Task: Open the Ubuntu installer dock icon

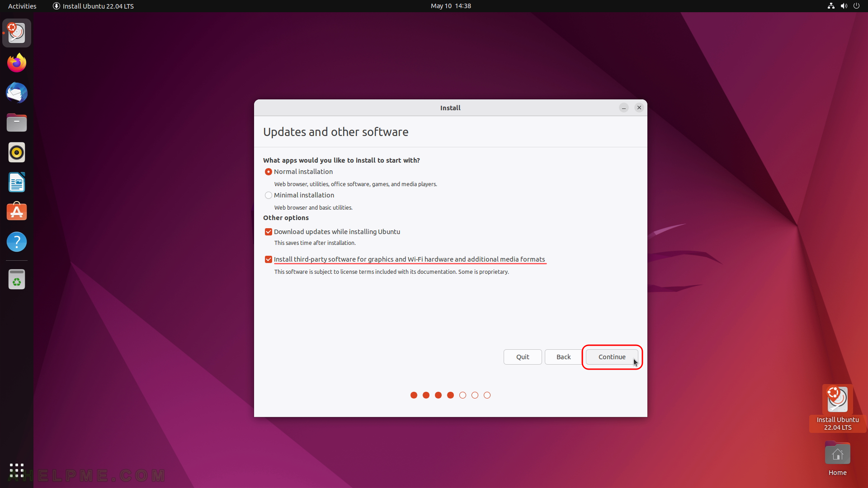Action: click(x=17, y=33)
